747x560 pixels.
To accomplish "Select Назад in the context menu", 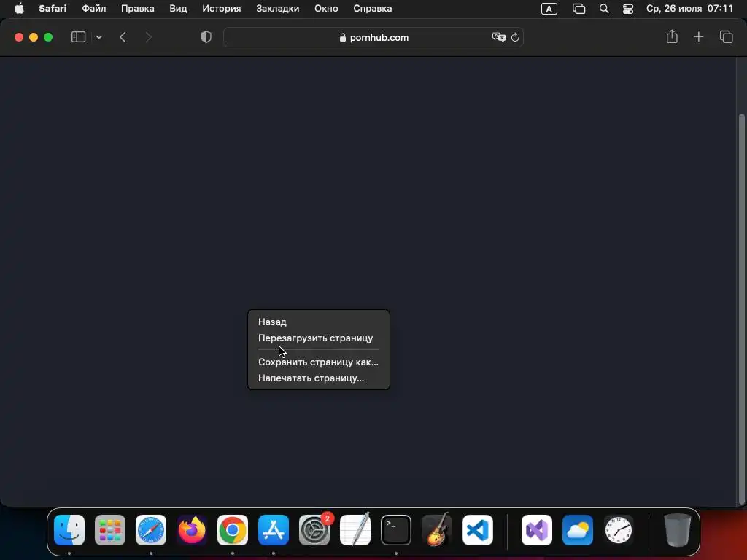I will click(x=319, y=322).
